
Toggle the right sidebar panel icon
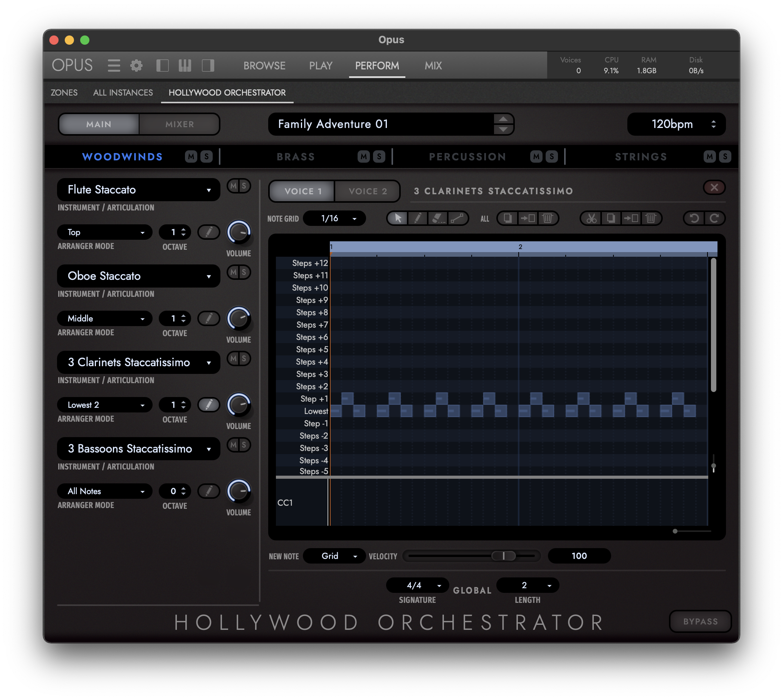[x=208, y=66]
